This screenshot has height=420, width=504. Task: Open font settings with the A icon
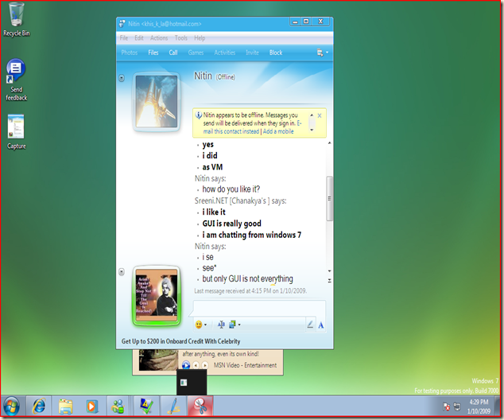pos(321,325)
